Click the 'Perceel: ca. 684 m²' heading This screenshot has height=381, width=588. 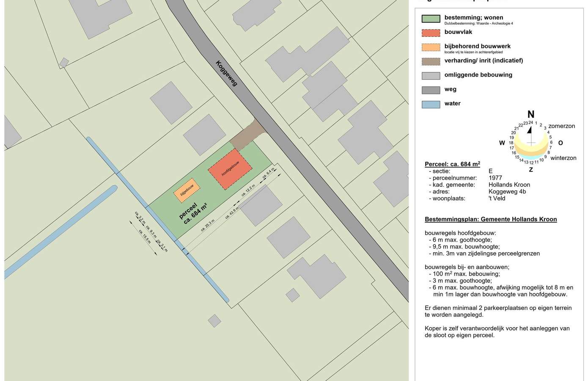[452, 164]
